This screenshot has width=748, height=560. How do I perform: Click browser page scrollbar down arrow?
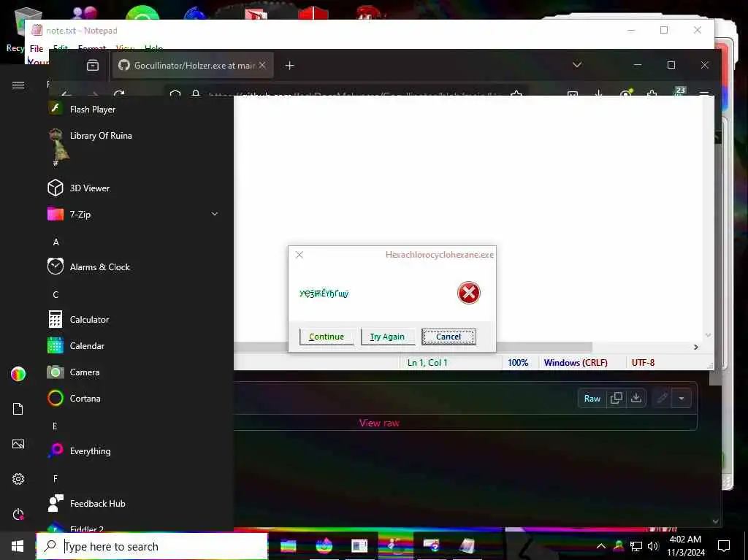(715, 521)
